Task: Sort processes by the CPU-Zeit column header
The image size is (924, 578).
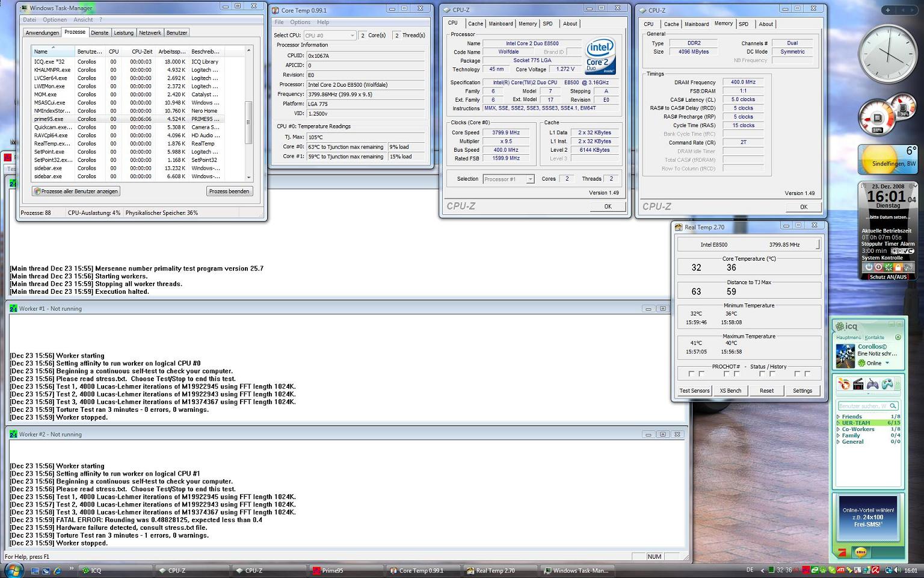Action: [x=138, y=52]
